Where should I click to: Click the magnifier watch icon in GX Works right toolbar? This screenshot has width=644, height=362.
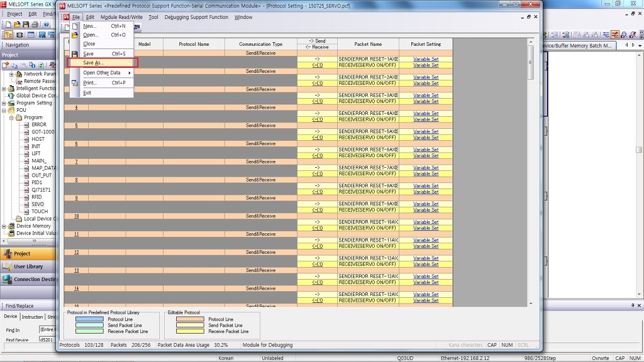pyautogui.click(x=624, y=35)
